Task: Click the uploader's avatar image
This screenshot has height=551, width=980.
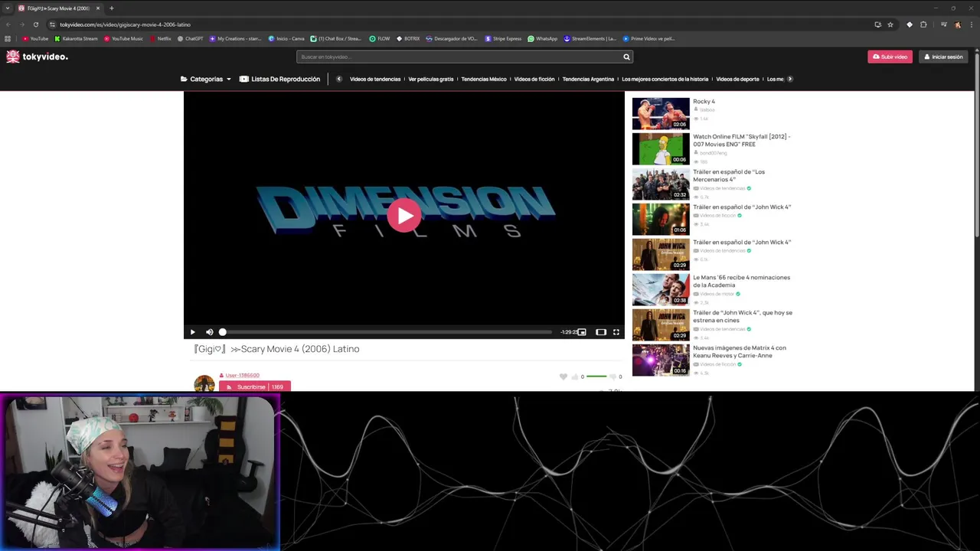Action: coord(204,383)
